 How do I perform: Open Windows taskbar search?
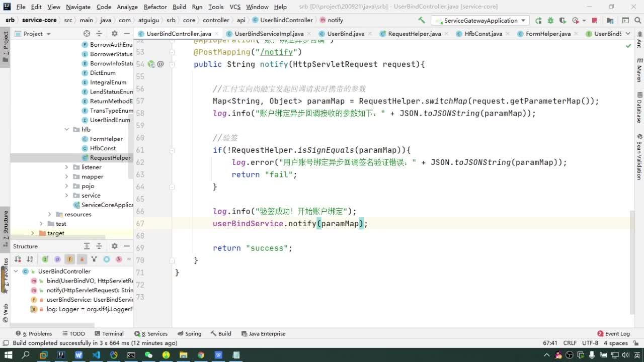coord(26,355)
